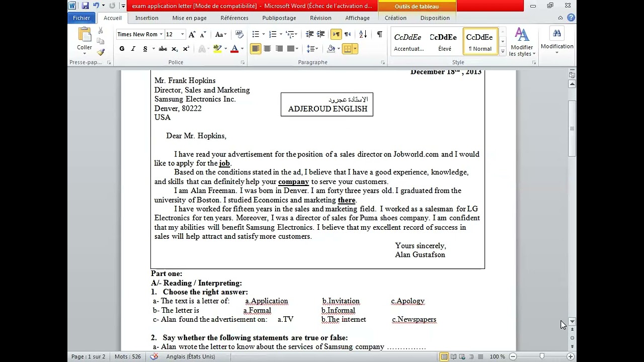Open the font name dropdown
644x362 pixels.
point(161,34)
